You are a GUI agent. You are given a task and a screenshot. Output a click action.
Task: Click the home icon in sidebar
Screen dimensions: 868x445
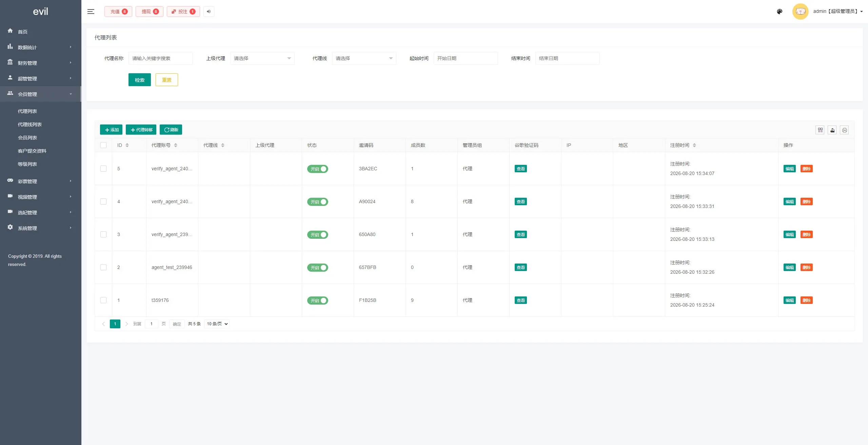[x=10, y=31]
